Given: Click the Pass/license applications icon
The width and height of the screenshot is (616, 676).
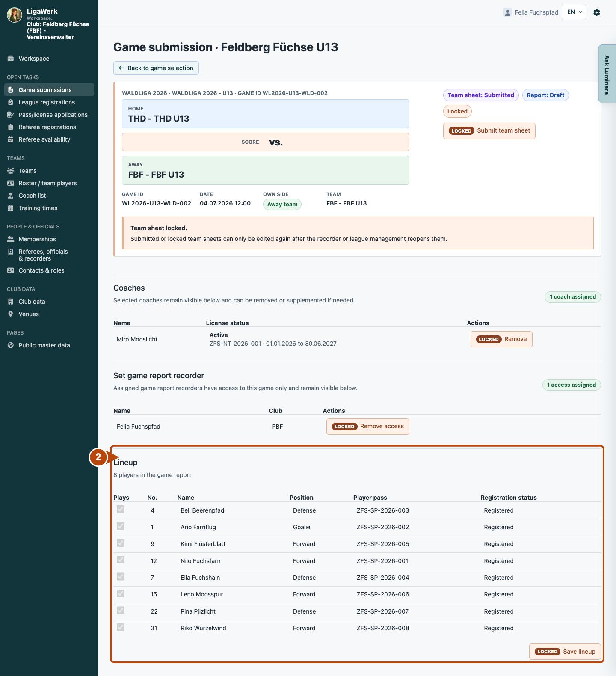Looking at the screenshot, I should (x=11, y=115).
